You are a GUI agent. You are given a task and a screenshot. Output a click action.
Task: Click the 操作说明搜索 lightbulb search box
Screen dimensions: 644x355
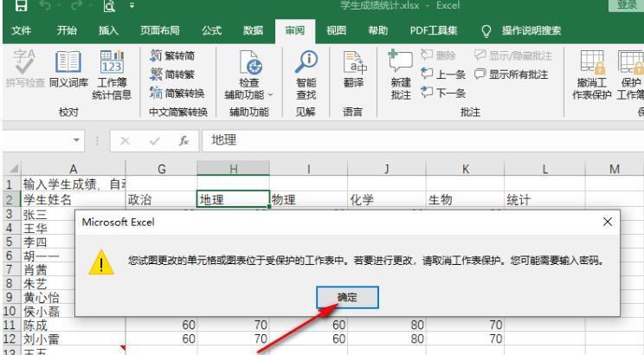pos(522,31)
